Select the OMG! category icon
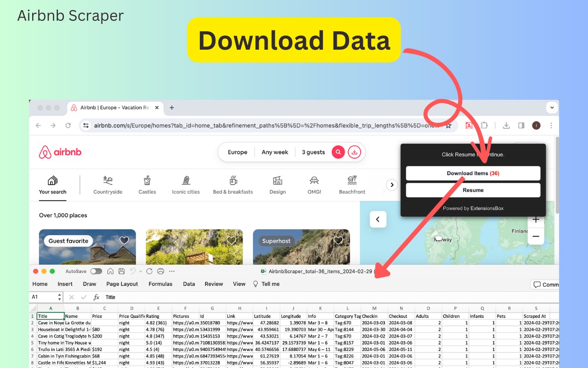 tap(314, 180)
